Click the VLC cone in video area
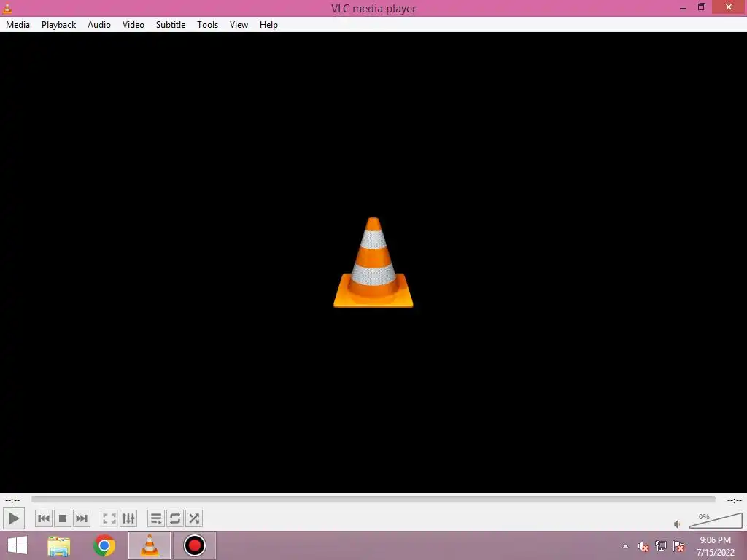This screenshot has width=747, height=560. (x=373, y=262)
